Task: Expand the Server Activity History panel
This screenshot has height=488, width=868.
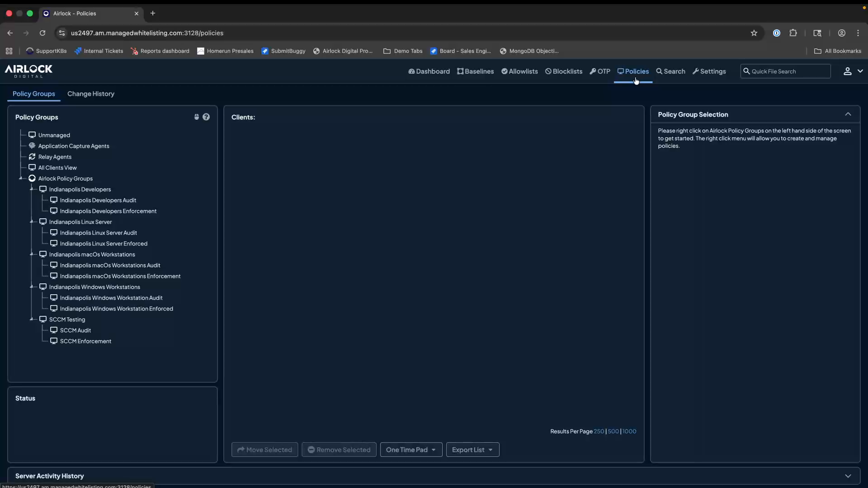Action: [849, 475]
